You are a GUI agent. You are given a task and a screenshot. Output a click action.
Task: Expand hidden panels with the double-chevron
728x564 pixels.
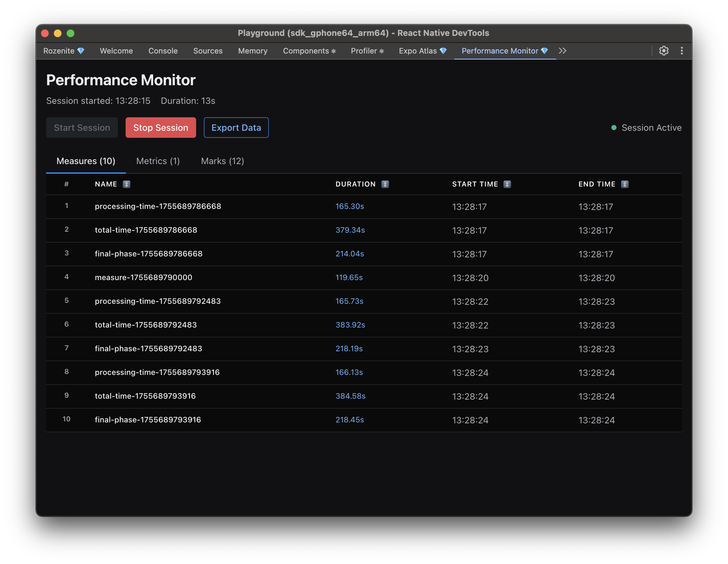pyautogui.click(x=562, y=51)
